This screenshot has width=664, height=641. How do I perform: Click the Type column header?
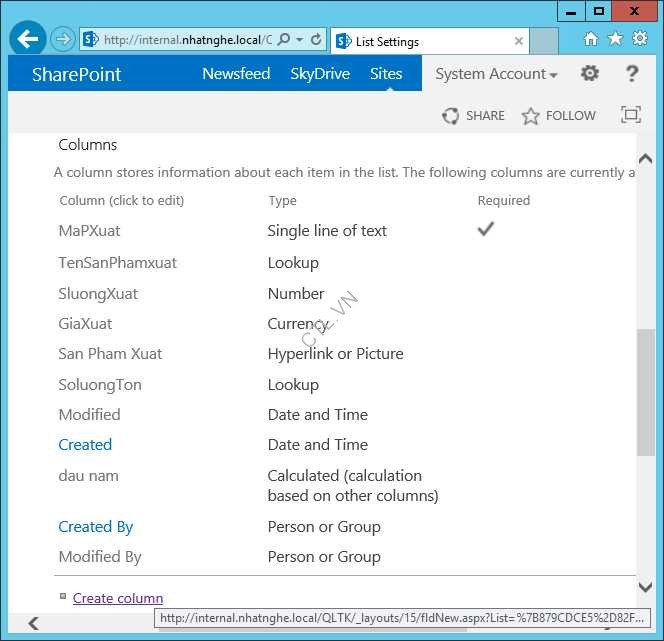pyautogui.click(x=282, y=201)
